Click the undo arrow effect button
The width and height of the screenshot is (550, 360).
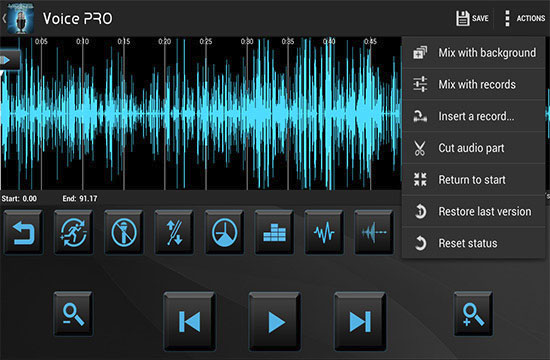coord(24,232)
